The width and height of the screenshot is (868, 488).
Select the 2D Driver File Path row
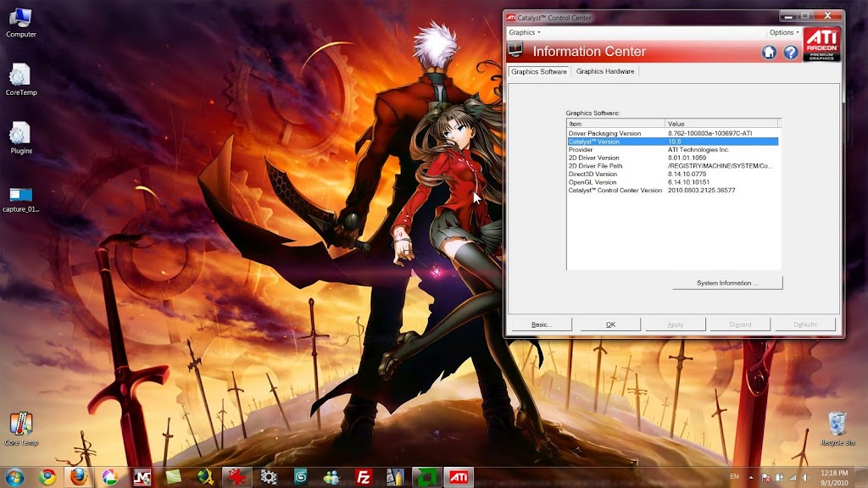(672, 166)
